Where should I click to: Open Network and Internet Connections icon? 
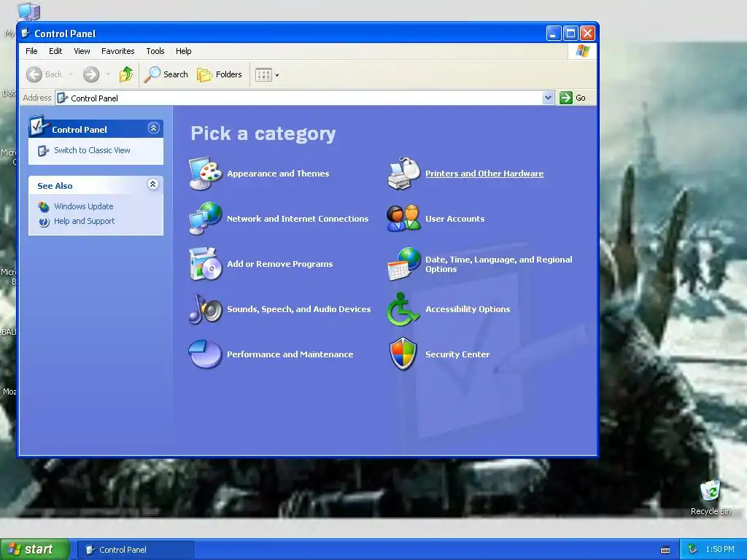[205, 219]
